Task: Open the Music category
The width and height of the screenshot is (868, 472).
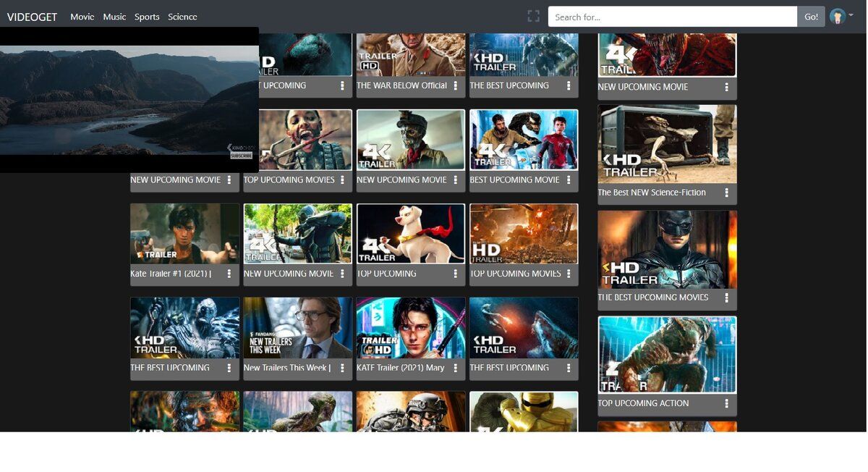Action: pos(114,17)
